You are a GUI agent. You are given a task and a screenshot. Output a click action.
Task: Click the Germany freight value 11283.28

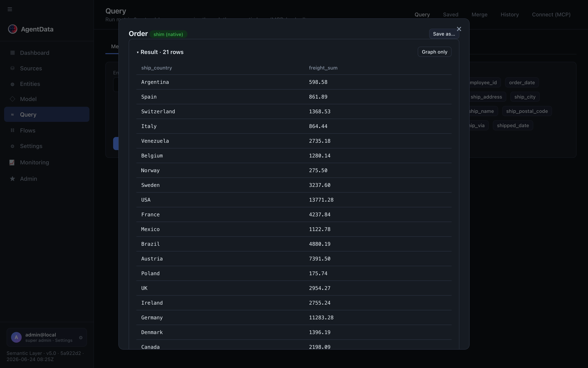(321, 317)
